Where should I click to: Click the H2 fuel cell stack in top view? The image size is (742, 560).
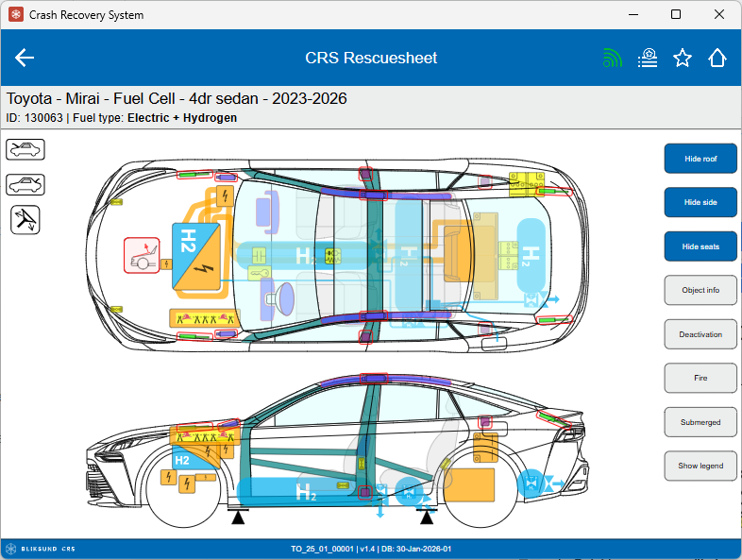tap(195, 256)
